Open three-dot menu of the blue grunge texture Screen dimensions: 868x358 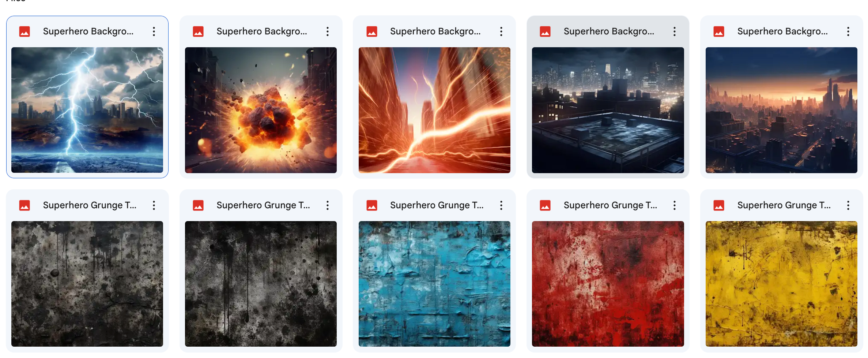(501, 205)
